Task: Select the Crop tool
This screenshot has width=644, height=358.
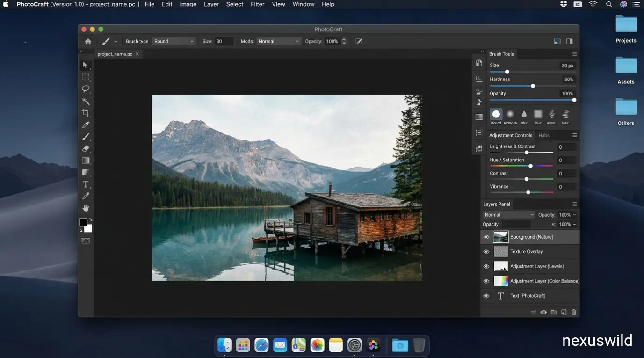Action: coord(86,113)
